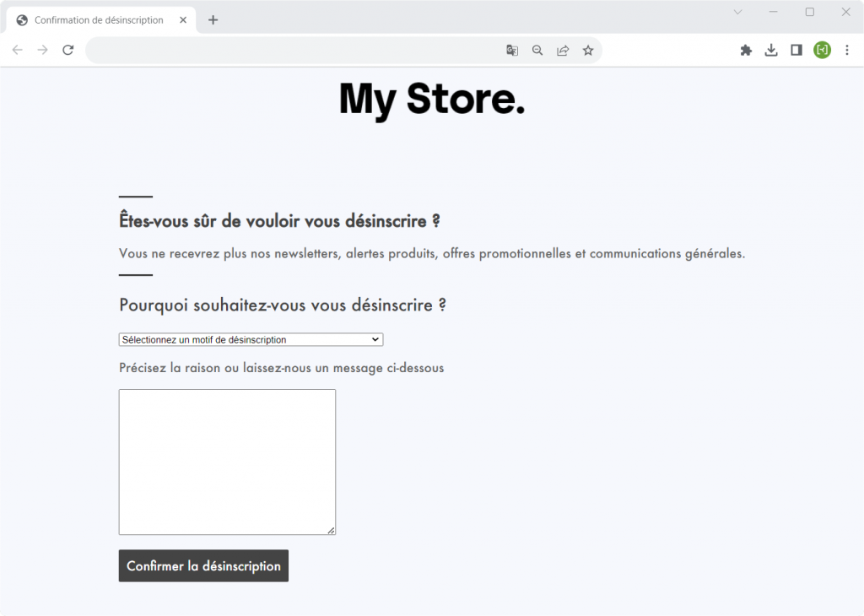This screenshot has width=864, height=616.
Task: Close the browser window
Action: coord(845,12)
